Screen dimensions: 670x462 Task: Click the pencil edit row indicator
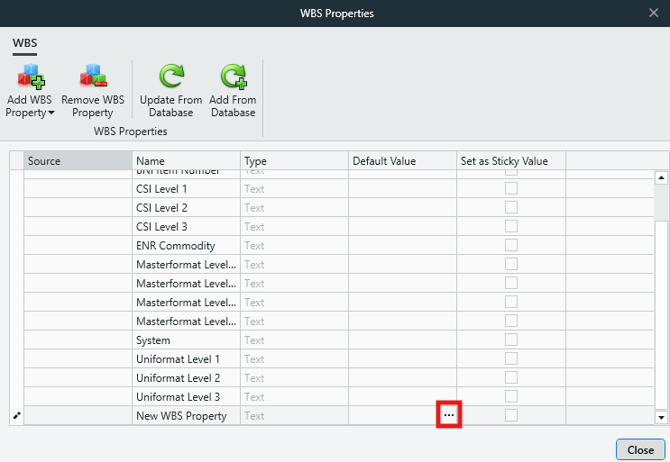coord(15,415)
